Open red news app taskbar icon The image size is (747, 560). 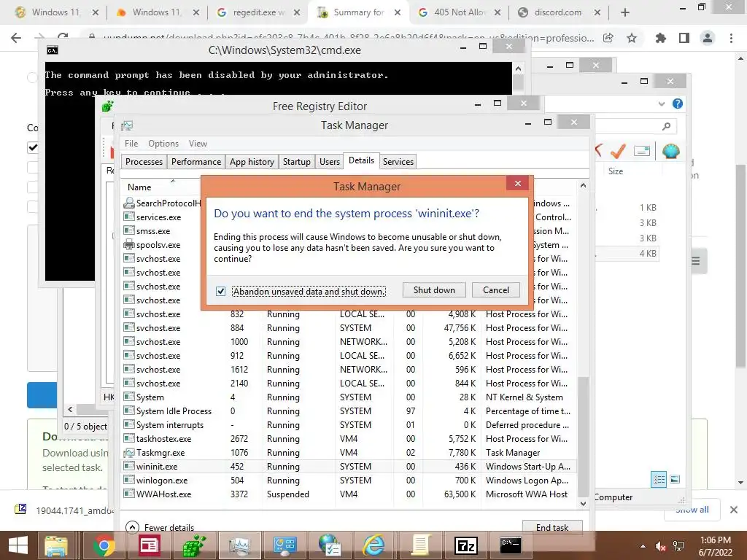[x=149, y=545]
